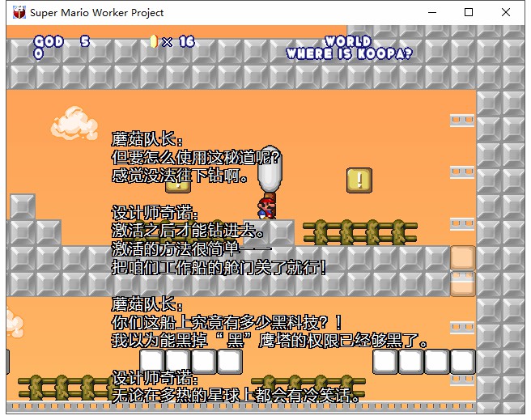The height and width of the screenshot is (420, 531).
Task: Click the lives count 5 in HUD
Action: [x=85, y=41]
